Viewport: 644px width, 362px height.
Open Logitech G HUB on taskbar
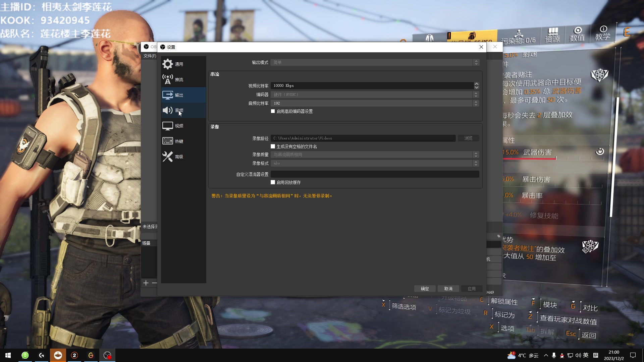coord(42,355)
